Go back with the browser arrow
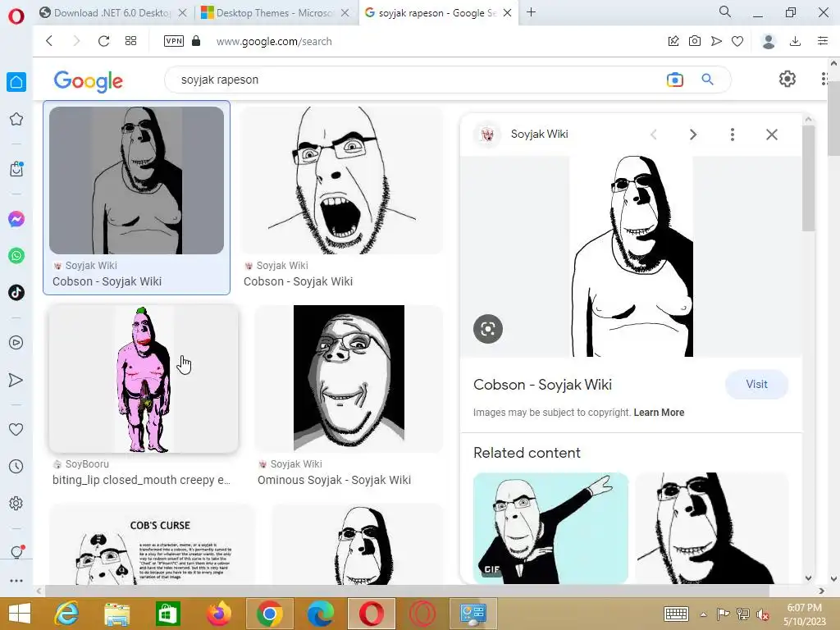This screenshot has height=630, width=840. [x=49, y=41]
